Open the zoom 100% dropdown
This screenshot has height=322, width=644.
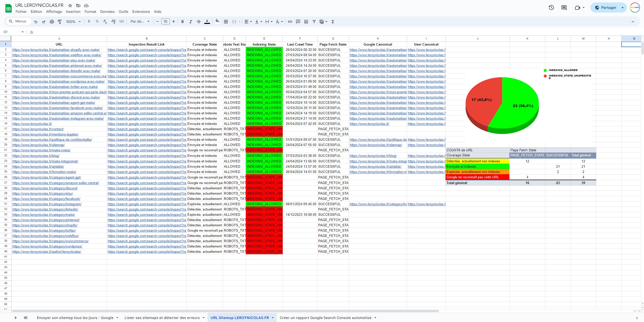pos(73,22)
